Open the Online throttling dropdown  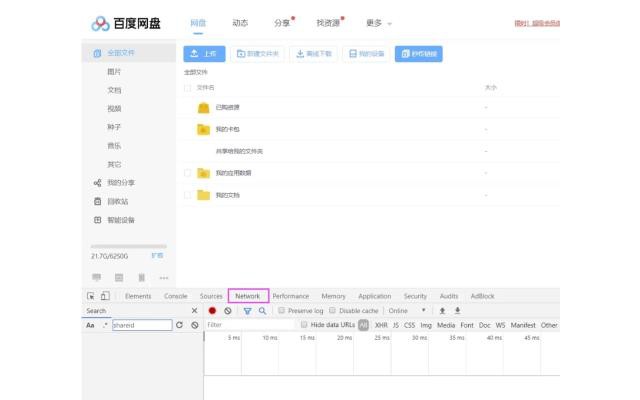[x=407, y=311]
